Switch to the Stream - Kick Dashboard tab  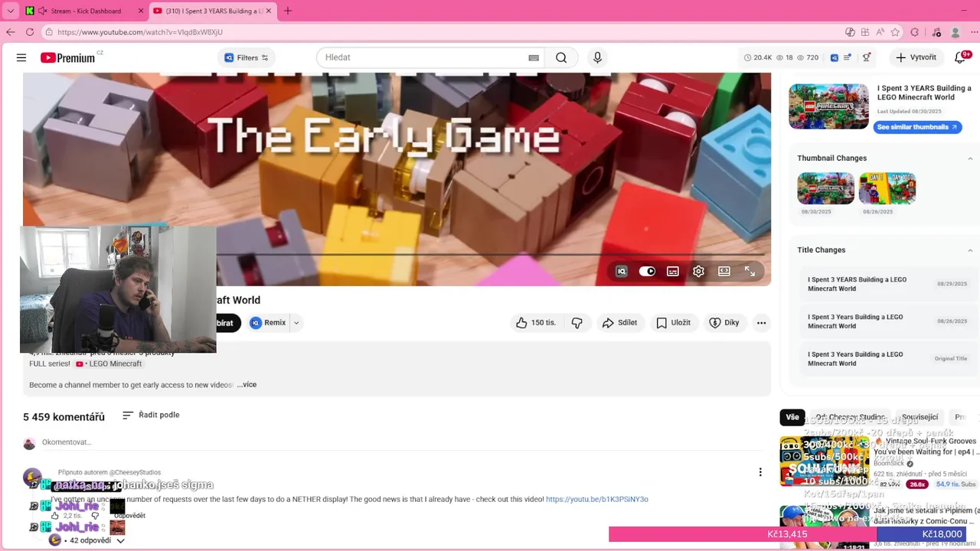tap(84, 11)
